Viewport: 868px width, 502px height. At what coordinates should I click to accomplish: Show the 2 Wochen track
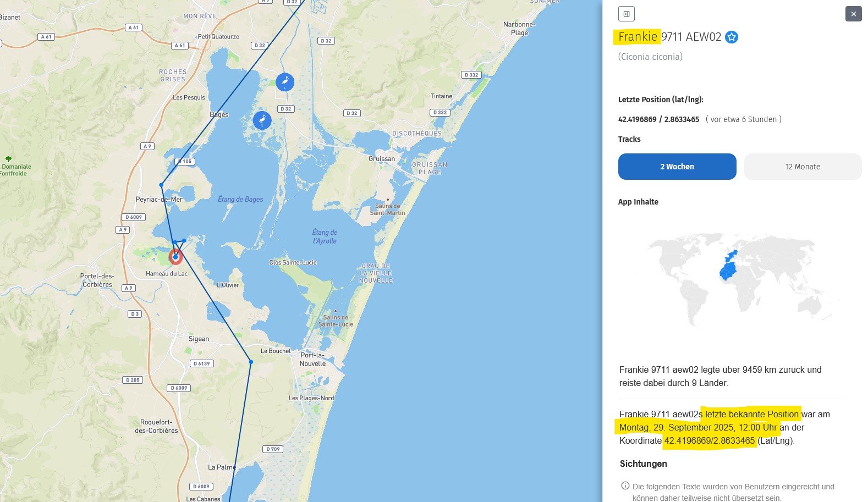[677, 167]
